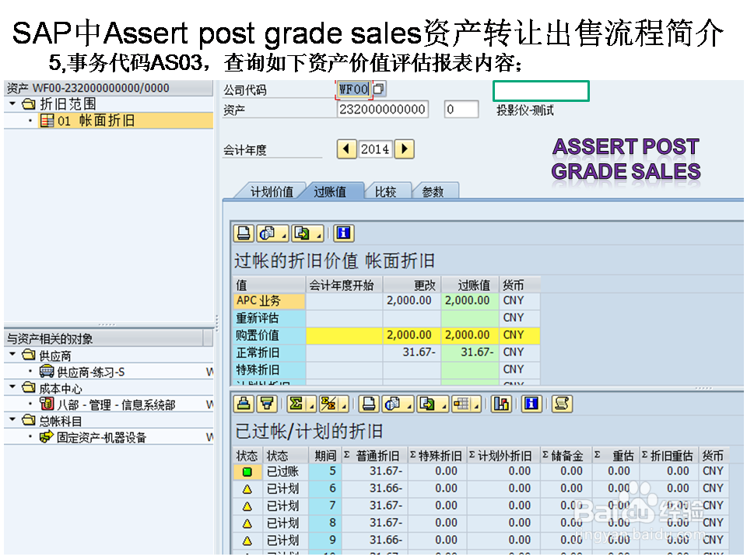
Task: Click the print icon above the posted depreciation table
Action: [x=244, y=233]
